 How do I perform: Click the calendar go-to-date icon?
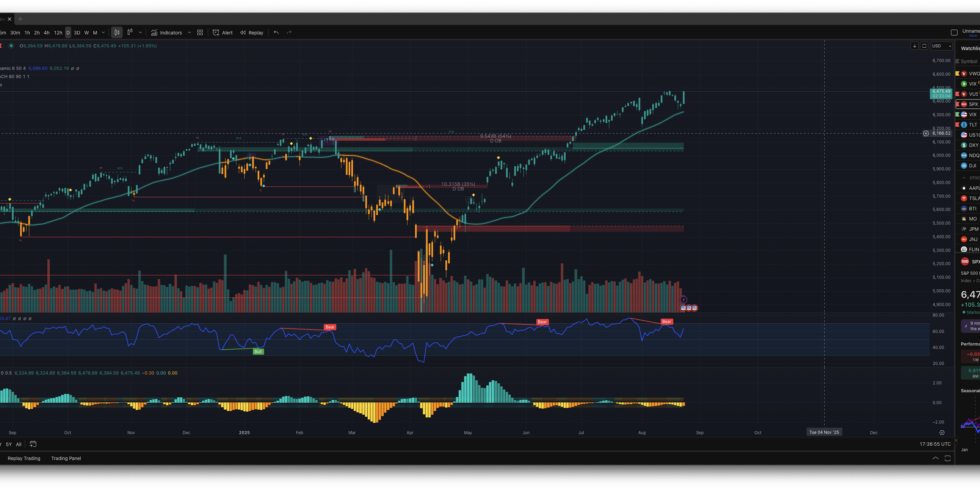point(33,444)
